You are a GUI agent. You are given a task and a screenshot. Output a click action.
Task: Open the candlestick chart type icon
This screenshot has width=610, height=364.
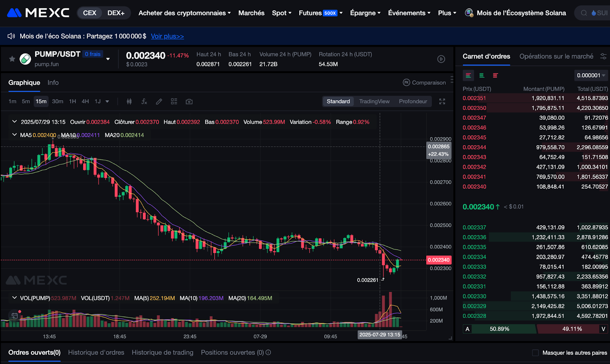(x=129, y=101)
